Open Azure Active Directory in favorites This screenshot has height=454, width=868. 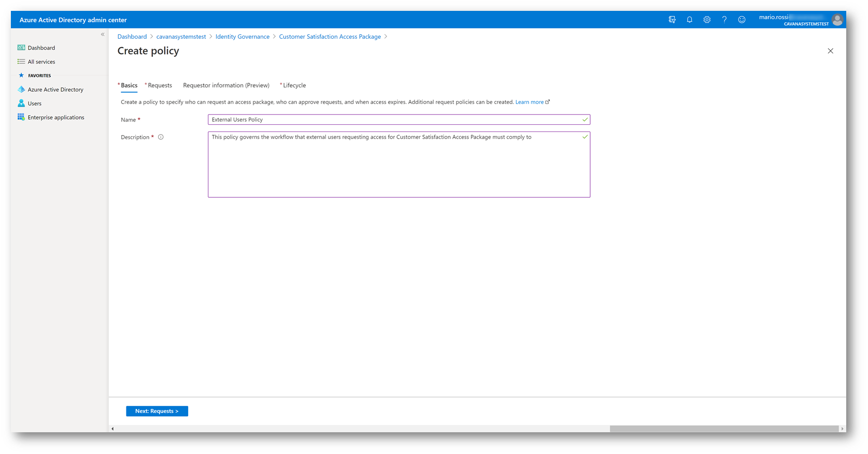click(x=55, y=90)
